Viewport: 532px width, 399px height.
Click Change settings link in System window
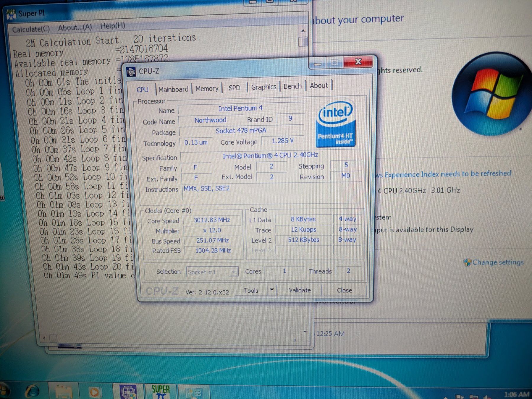[x=498, y=262]
